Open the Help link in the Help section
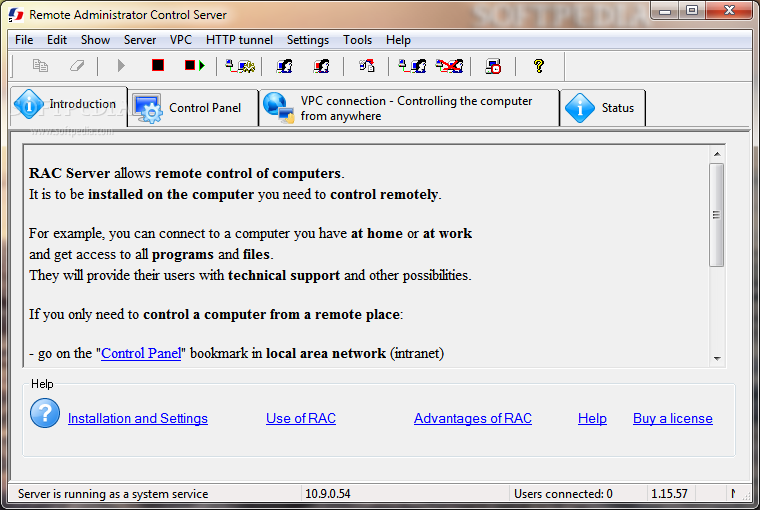This screenshot has height=510, width=760. click(x=592, y=418)
